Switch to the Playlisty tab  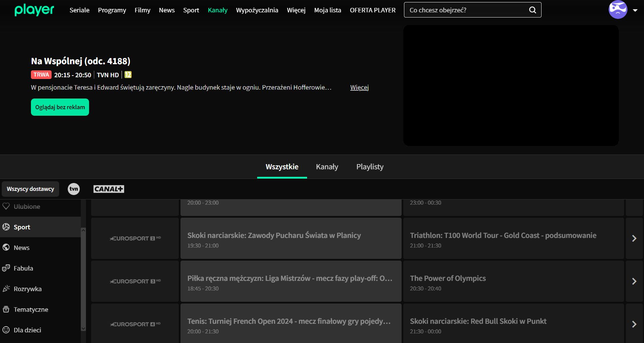pos(370,167)
